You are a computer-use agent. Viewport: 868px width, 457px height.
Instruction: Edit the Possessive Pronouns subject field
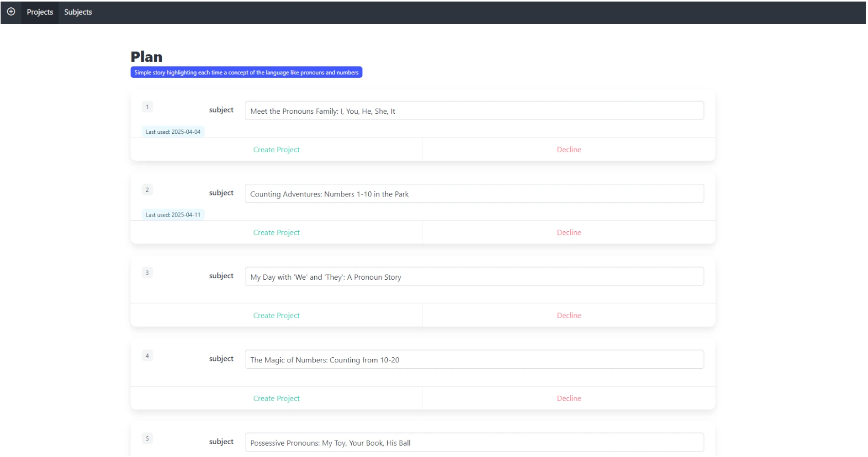[474, 442]
